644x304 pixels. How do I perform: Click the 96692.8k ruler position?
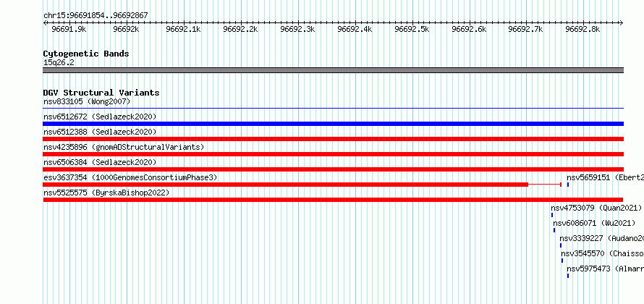[582, 29]
